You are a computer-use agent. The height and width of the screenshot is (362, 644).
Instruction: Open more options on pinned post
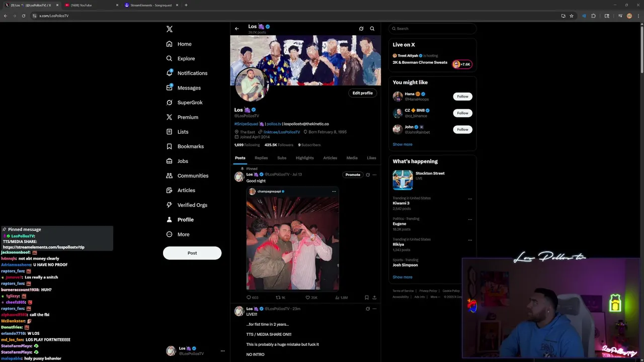[x=374, y=175]
